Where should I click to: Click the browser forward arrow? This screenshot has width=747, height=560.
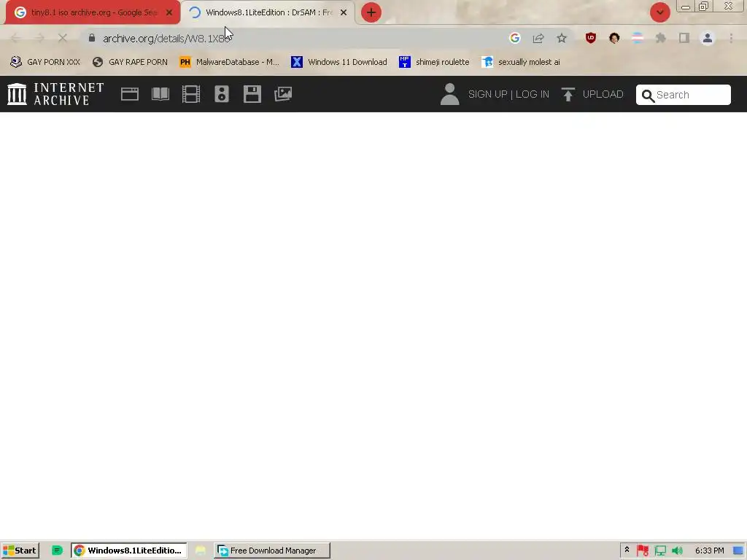[x=39, y=38]
